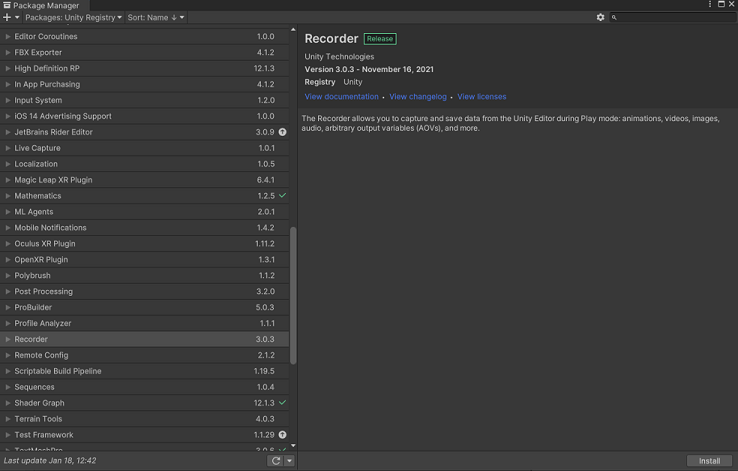Screen dimensions: 738x471
Task: Click the Mathematics installed checkmark icon
Action: pyautogui.click(x=282, y=195)
